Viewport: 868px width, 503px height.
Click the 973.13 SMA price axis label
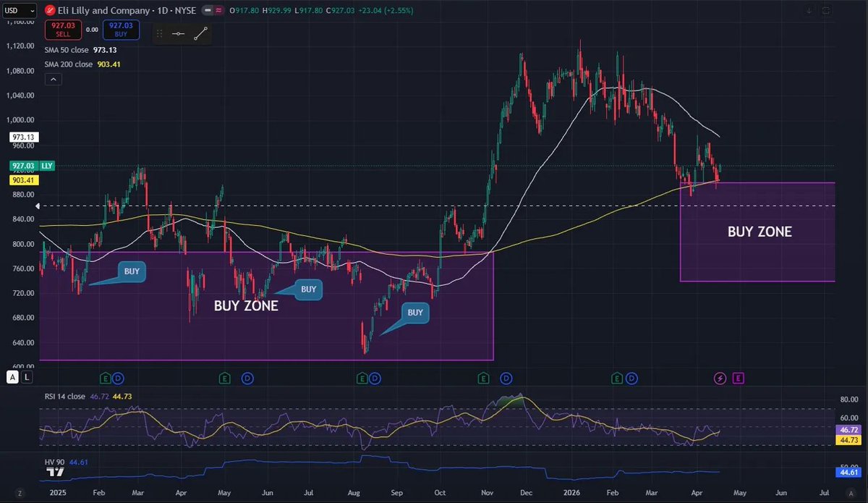(x=23, y=137)
